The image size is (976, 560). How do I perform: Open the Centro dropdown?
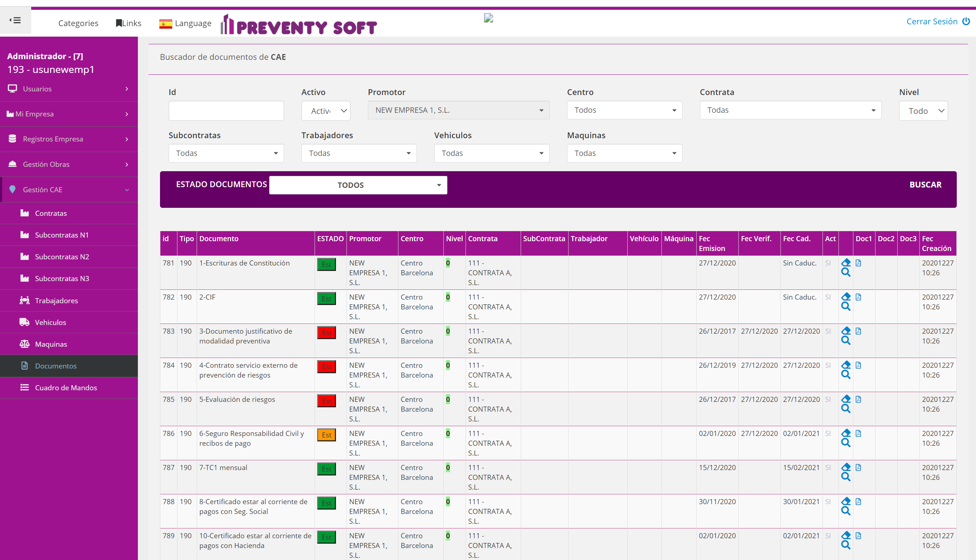click(x=624, y=110)
